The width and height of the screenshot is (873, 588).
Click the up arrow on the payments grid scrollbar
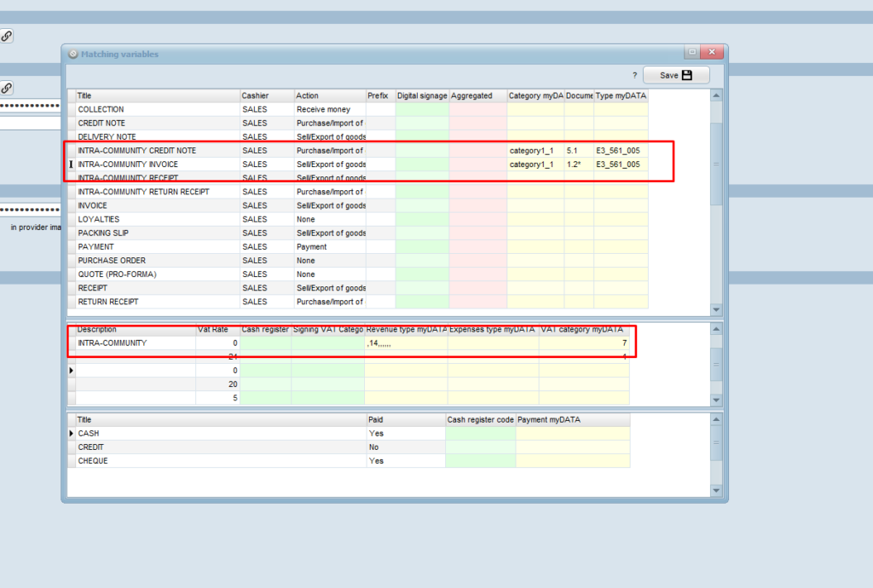716,418
